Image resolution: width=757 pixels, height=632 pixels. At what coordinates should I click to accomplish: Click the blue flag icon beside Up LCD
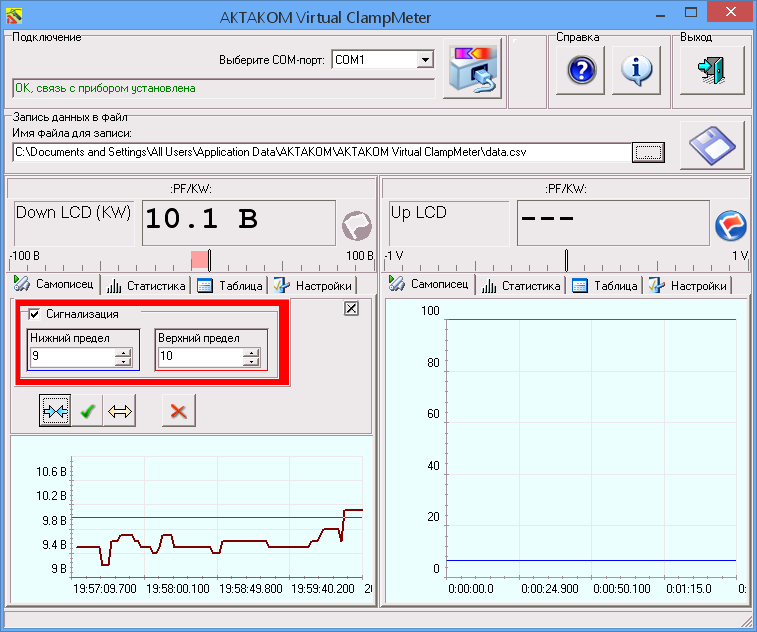click(730, 225)
